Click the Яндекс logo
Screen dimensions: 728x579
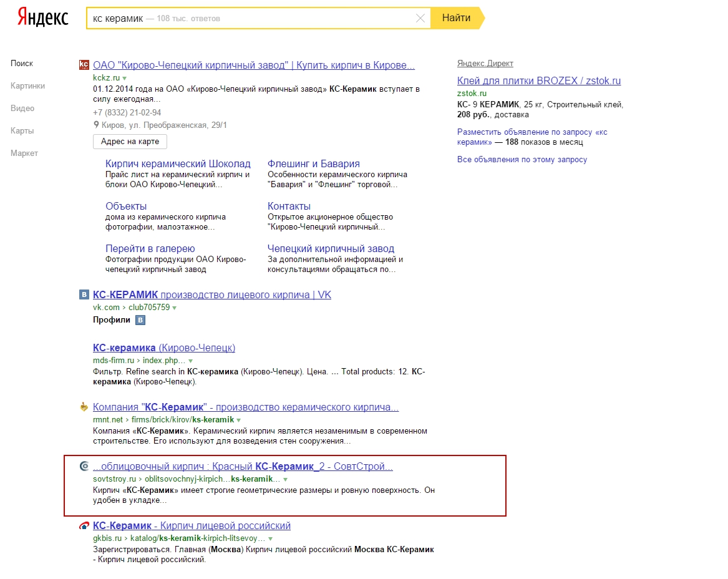click(x=42, y=17)
